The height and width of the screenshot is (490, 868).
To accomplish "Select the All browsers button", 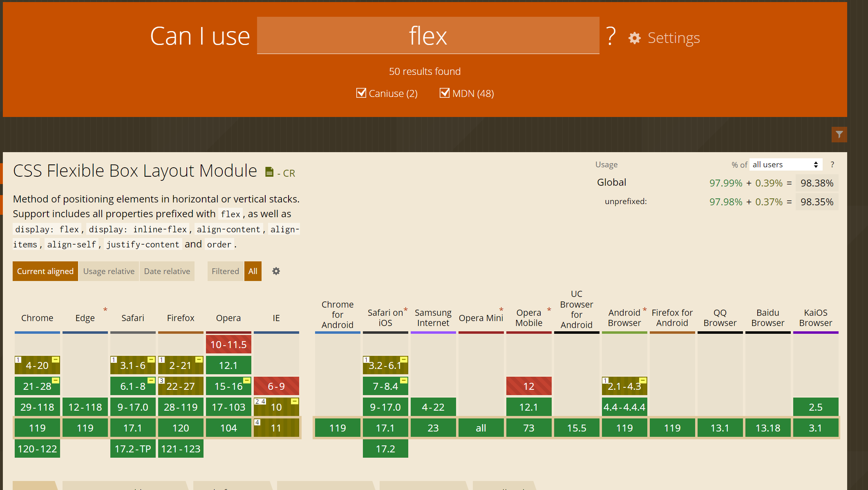I will click(x=253, y=271).
